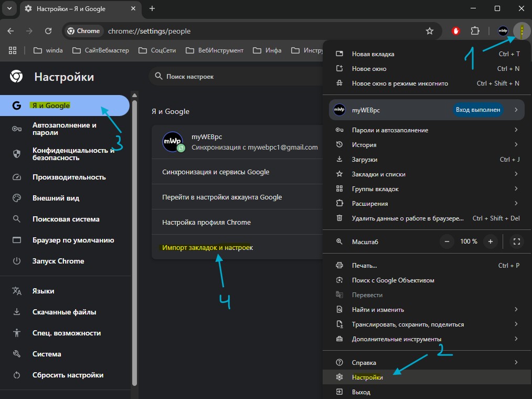Expand the myWEBpc profile submenu

[x=427, y=110]
